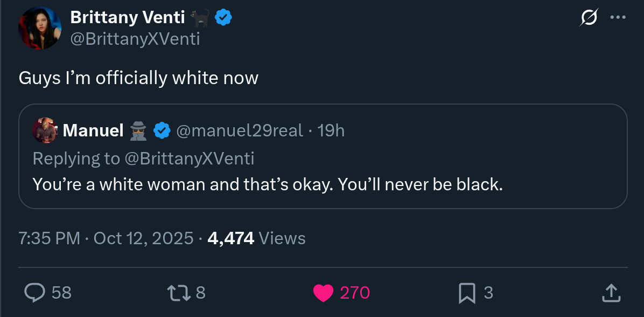Click Brittany Venti's blue verified badge
The image size is (644, 317).
point(223,17)
